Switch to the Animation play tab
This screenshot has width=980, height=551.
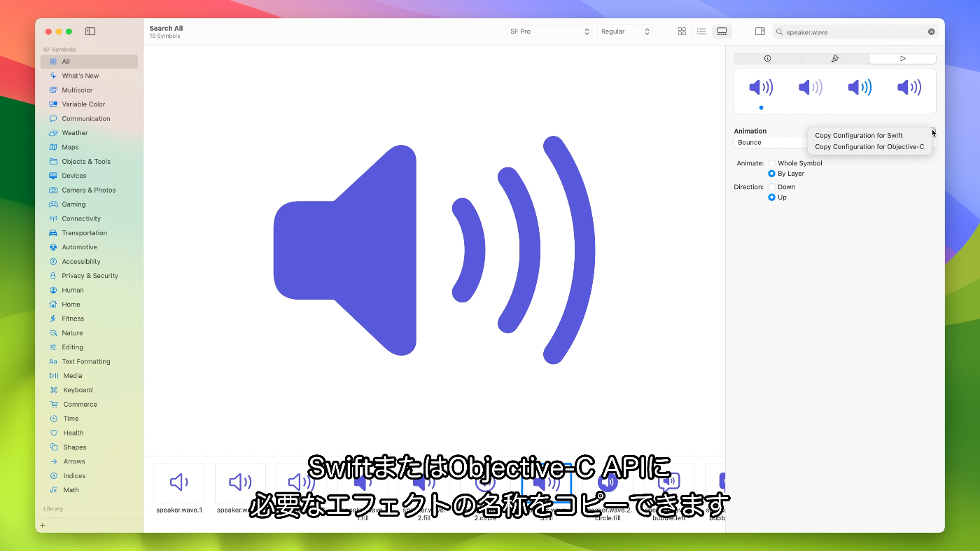[903, 59]
